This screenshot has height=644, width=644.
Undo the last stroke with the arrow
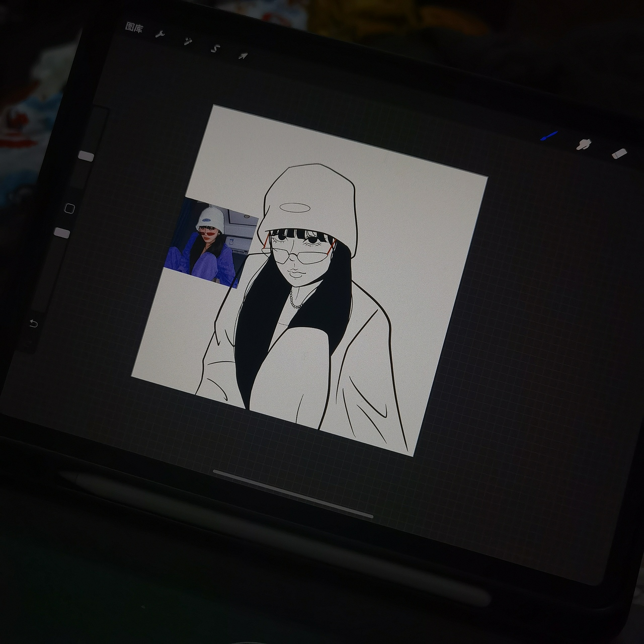click(x=34, y=324)
